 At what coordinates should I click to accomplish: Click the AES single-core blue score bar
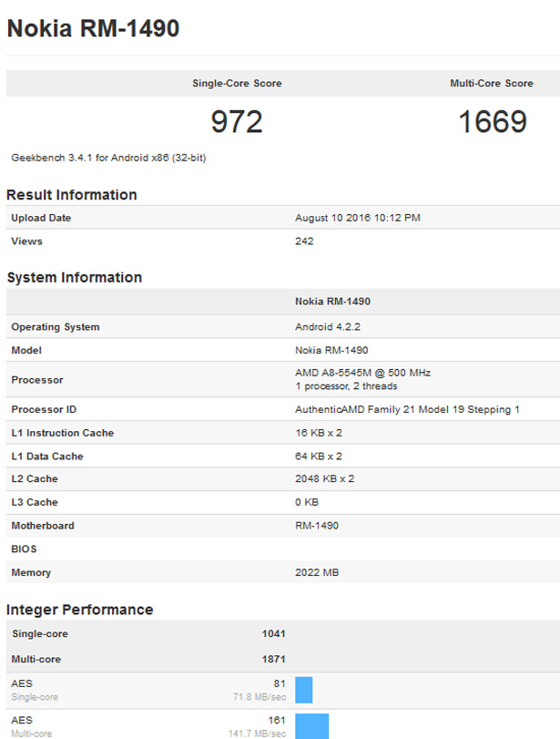tap(304, 690)
